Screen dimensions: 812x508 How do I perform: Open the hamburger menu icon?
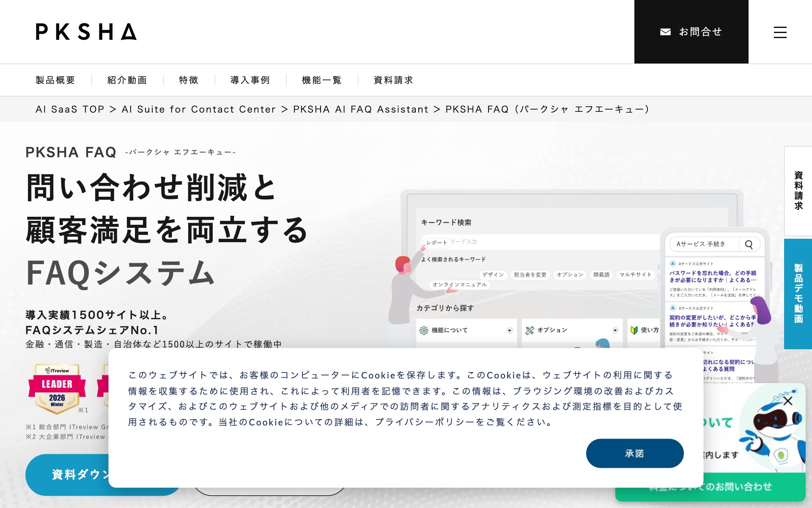[x=780, y=32]
